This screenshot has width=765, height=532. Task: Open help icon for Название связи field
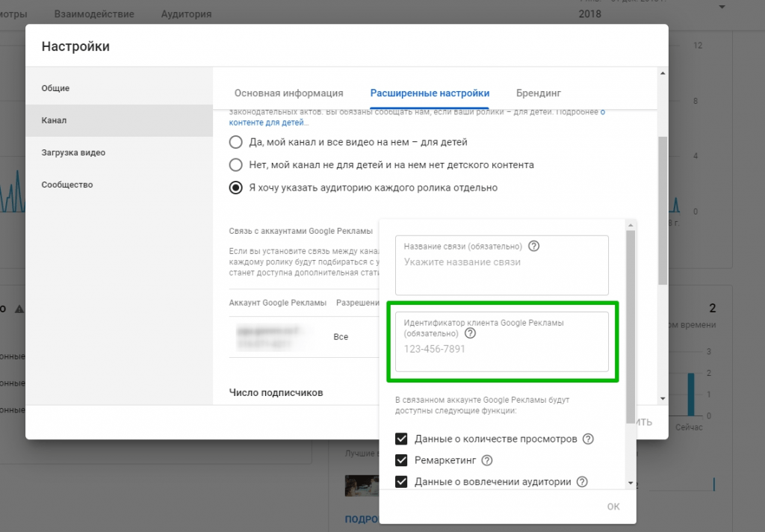[x=533, y=246]
